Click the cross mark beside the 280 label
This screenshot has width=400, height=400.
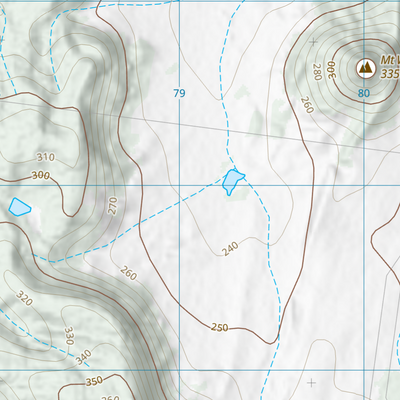313,42
